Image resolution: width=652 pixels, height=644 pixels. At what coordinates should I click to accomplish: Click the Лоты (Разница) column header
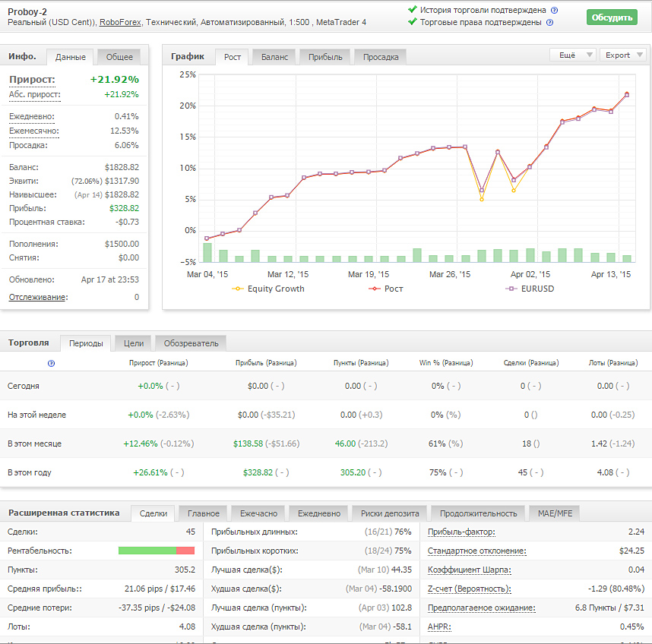click(613, 363)
